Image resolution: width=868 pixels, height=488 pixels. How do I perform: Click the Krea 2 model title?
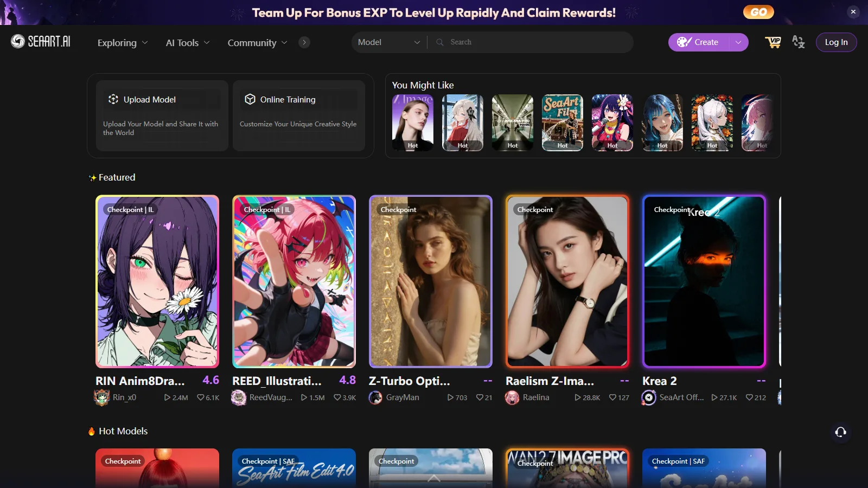pos(660,381)
